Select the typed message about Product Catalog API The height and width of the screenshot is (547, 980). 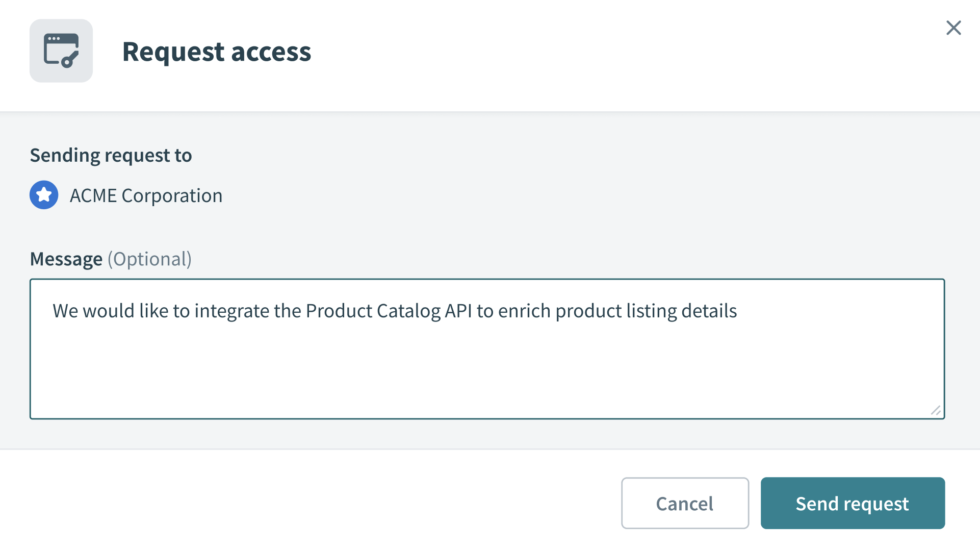(395, 310)
